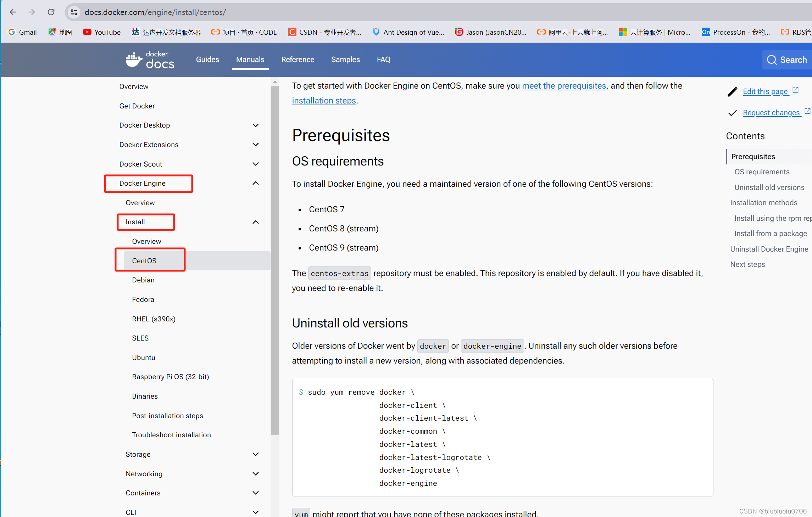The height and width of the screenshot is (517, 812).
Task: Click the 'meet the prerequisites' link
Action: tap(564, 86)
